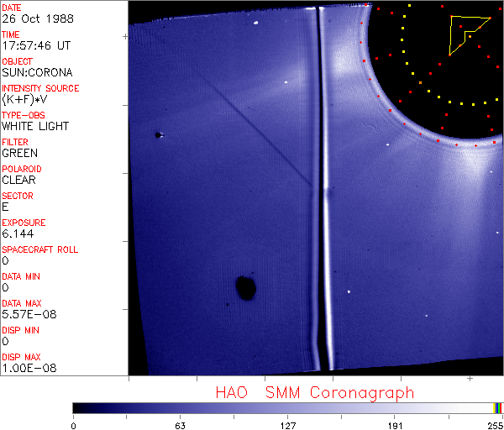Click the POLAROID label

pos(22,169)
